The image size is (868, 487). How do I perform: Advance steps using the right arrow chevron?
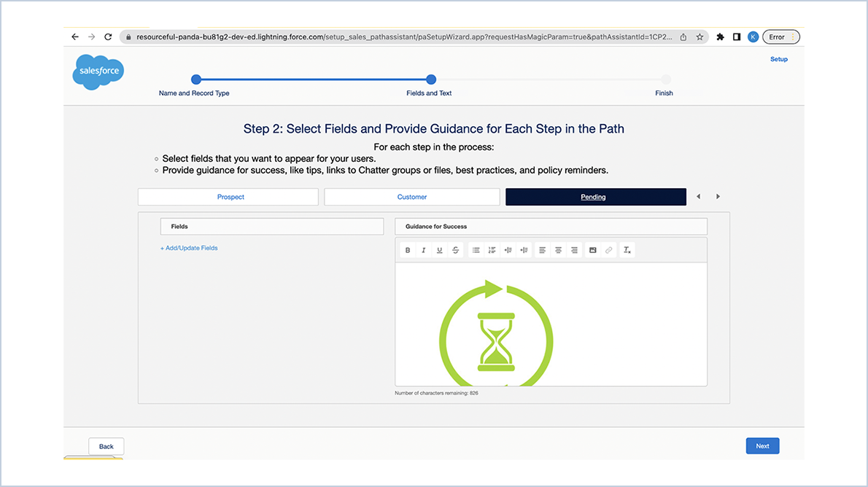[718, 196]
